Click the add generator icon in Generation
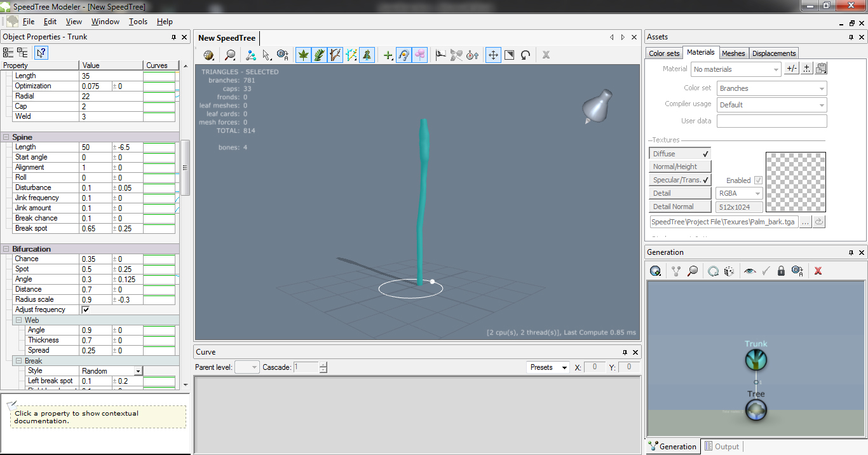Image resolution: width=868 pixels, height=455 pixels. tap(656, 271)
